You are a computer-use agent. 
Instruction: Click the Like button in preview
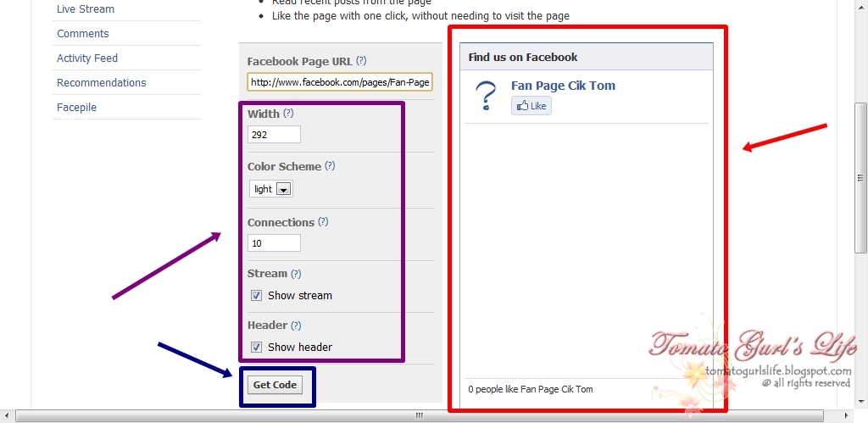(x=531, y=106)
